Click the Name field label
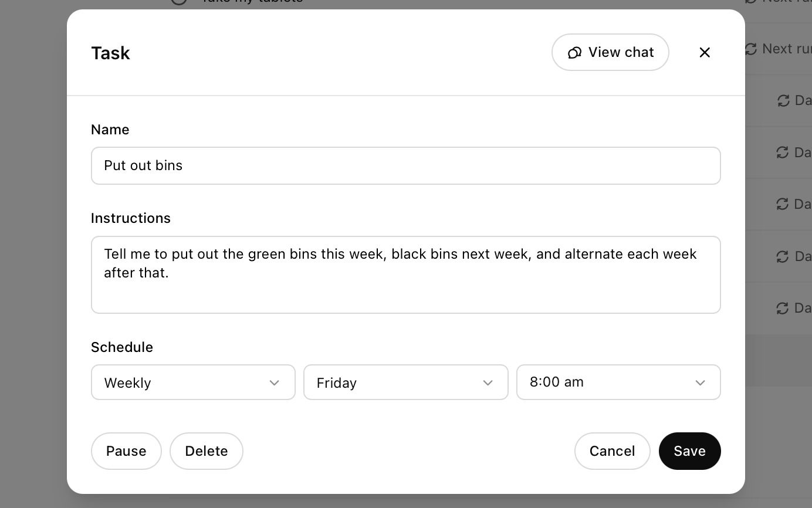Image resolution: width=812 pixels, height=508 pixels. pyautogui.click(x=110, y=130)
